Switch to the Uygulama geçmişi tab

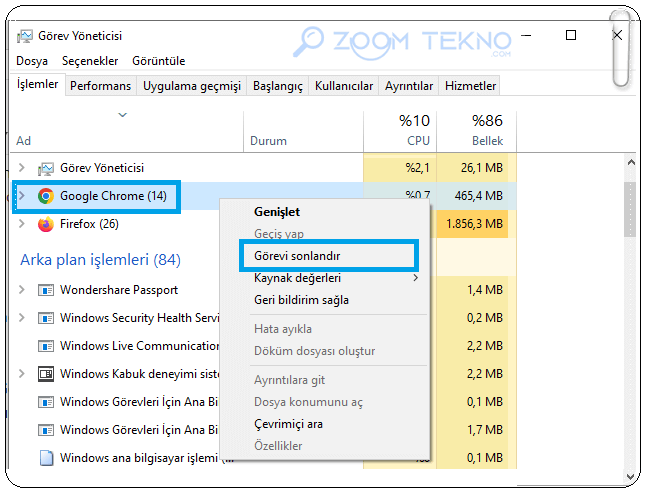pos(192,86)
